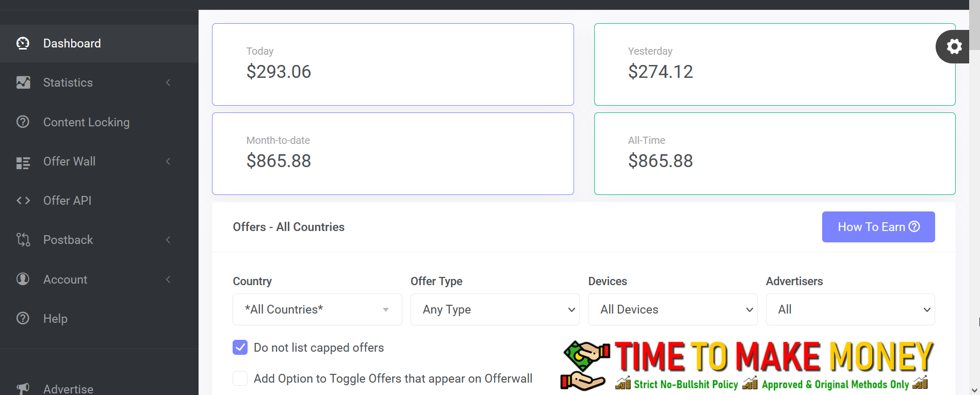Open the Advertisers dropdown
The width and height of the screenshot is (980, 395).
[x=850, y=309]
